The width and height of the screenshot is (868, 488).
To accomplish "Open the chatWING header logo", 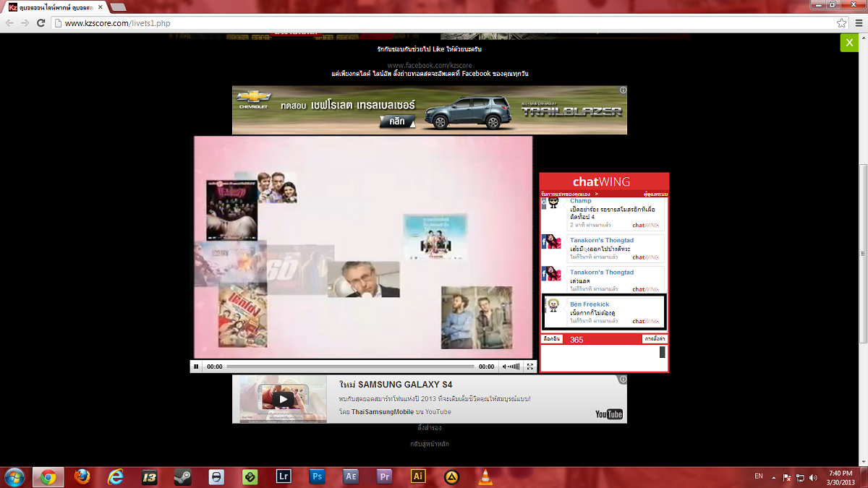I will 602,181.
